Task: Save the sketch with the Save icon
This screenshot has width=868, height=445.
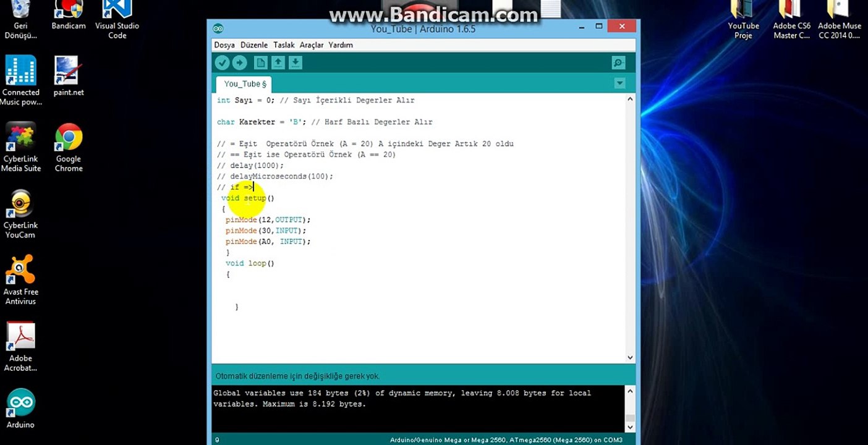Action: (296, 62)
